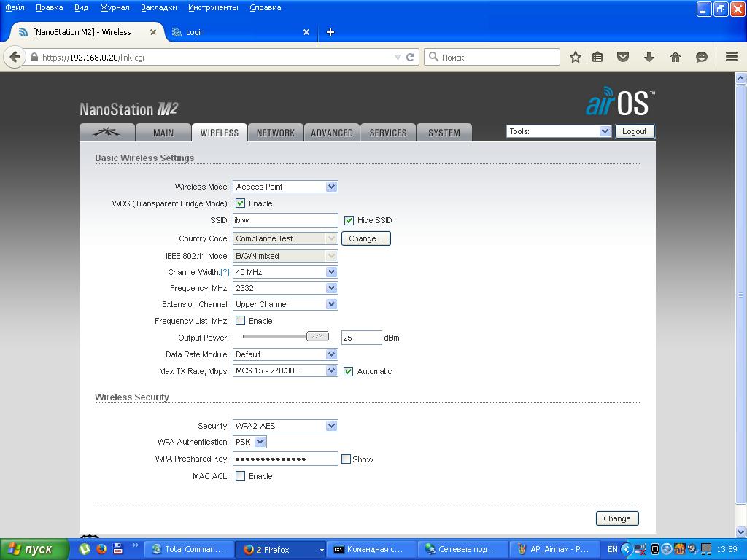Reload the page with the refresh icon
The image size is (747, 560).
pyautogui.click(x=410, y=57)
